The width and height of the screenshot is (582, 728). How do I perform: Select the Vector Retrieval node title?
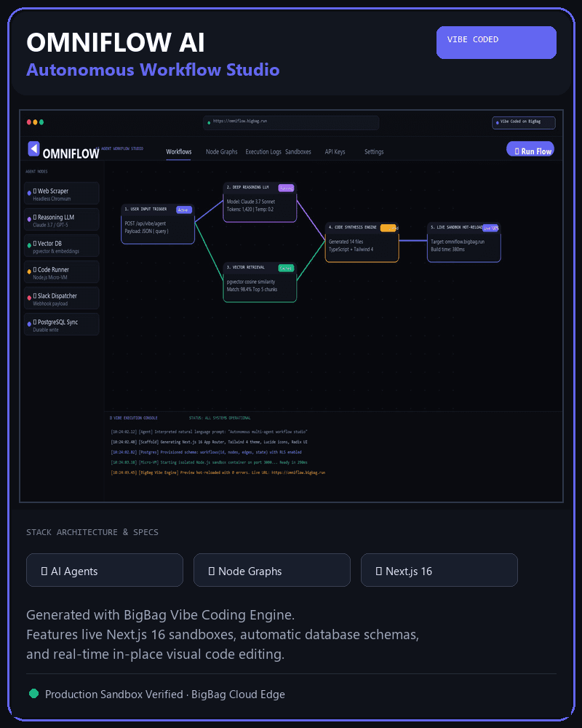click(x=245, y=268)
